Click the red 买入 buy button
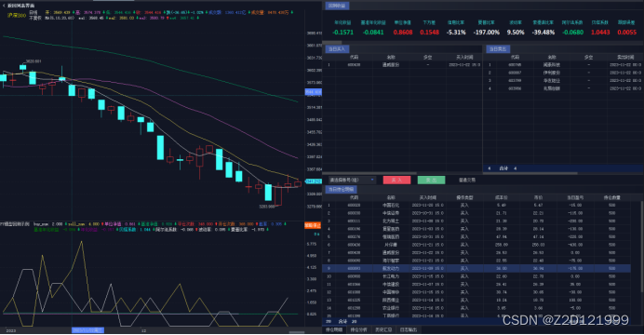This screenshot has height=335, width=644. (x=396, y=180)
